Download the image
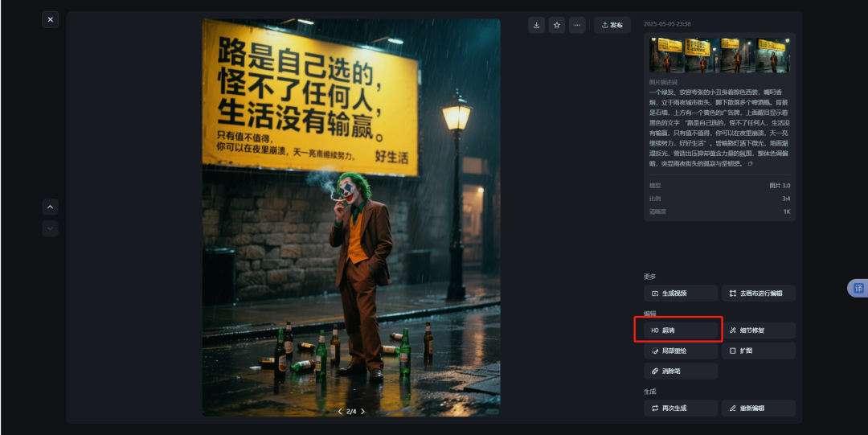The height and width of the screenshot is (435, 868). [536, 25]
